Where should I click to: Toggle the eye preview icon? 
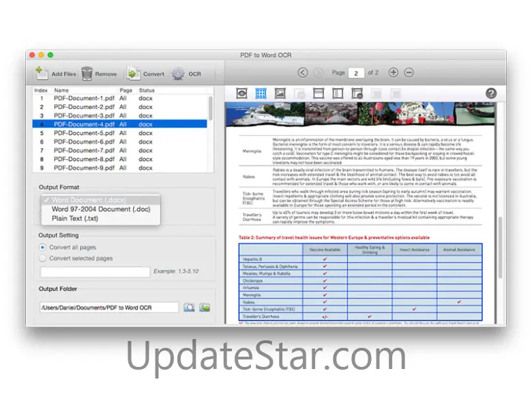pyautogui.click(x=241, y=93)
